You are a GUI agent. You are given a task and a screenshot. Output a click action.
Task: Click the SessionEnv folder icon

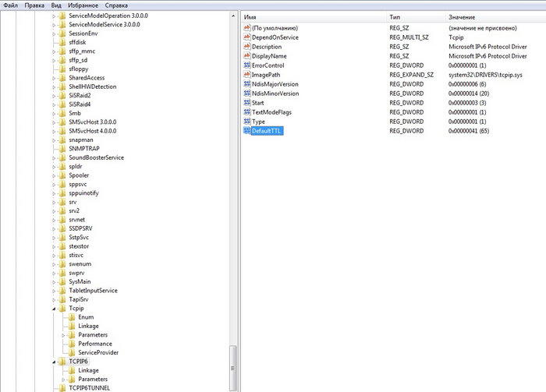click(62, 34)
